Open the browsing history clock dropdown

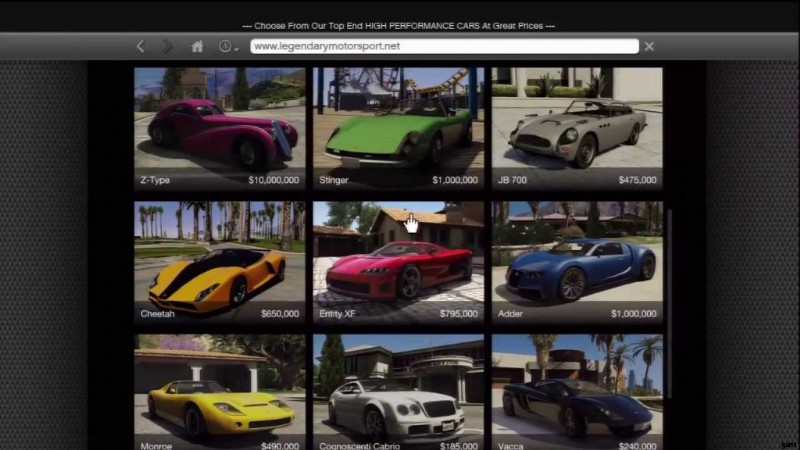tap(228, 46)
